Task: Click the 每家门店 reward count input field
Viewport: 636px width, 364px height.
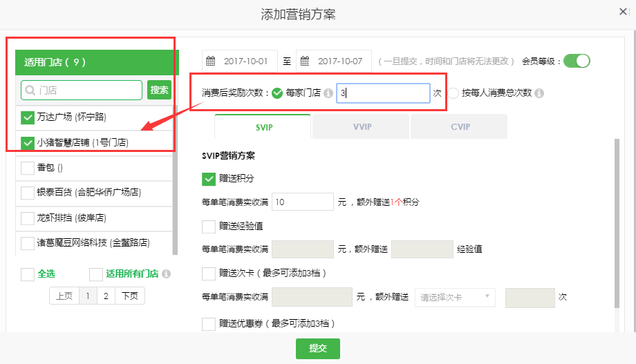Action: point(383,93)
